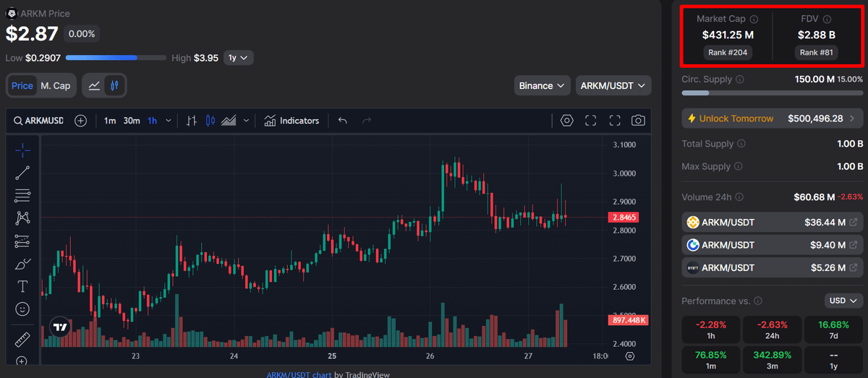Screen dimensions: 868x378
Task: Select the XABCD pattern tool
Action: [x=22, y=218]
